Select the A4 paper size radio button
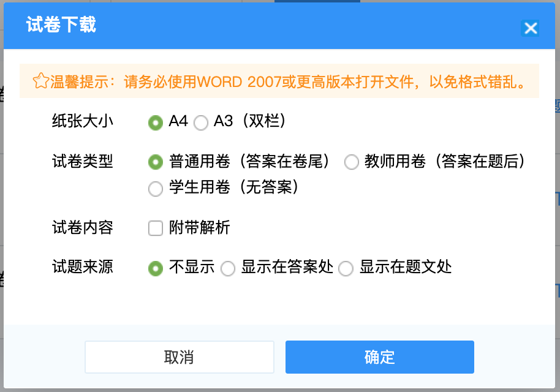The image size is (560, 392). pos(156,123)
